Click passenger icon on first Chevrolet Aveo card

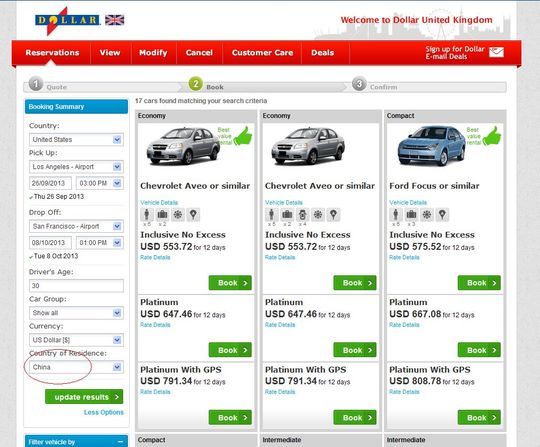click(x=147, y=215)
